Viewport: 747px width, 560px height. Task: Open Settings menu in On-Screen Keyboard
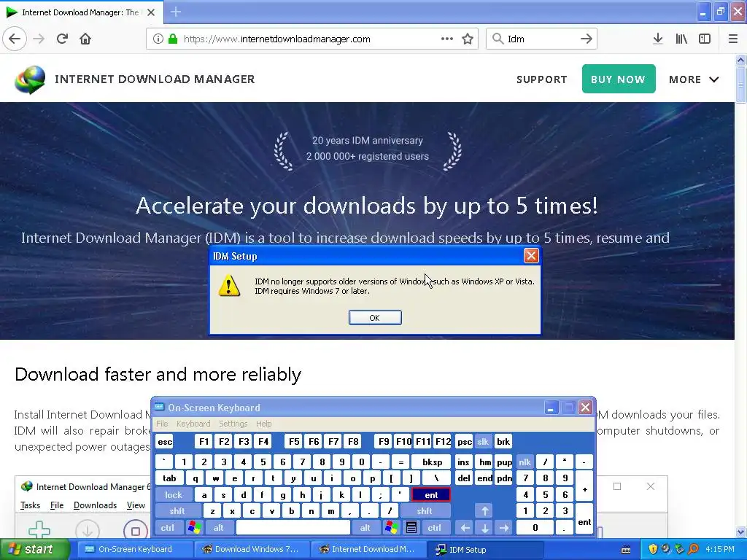click(233, 424)
